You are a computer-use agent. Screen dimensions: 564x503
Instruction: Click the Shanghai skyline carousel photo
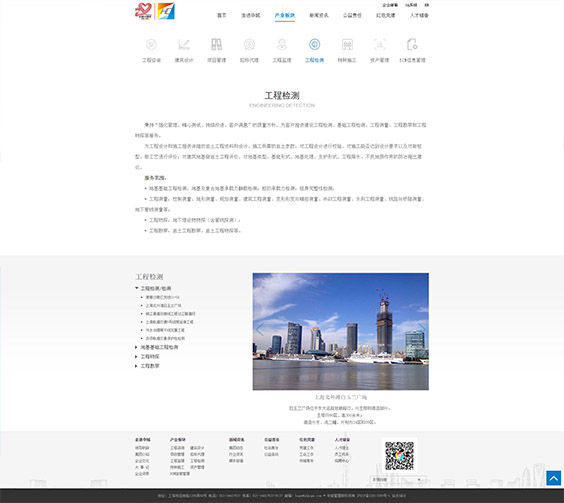341,331
